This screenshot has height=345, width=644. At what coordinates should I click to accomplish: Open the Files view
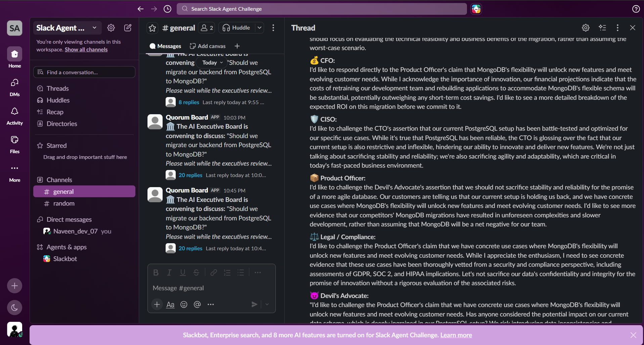click(x=15, y=144)
